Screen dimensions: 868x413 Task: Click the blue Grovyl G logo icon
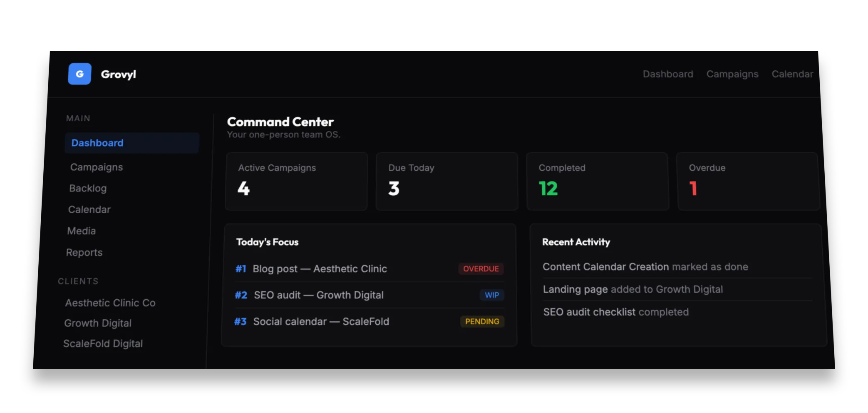tap(79, 74)
